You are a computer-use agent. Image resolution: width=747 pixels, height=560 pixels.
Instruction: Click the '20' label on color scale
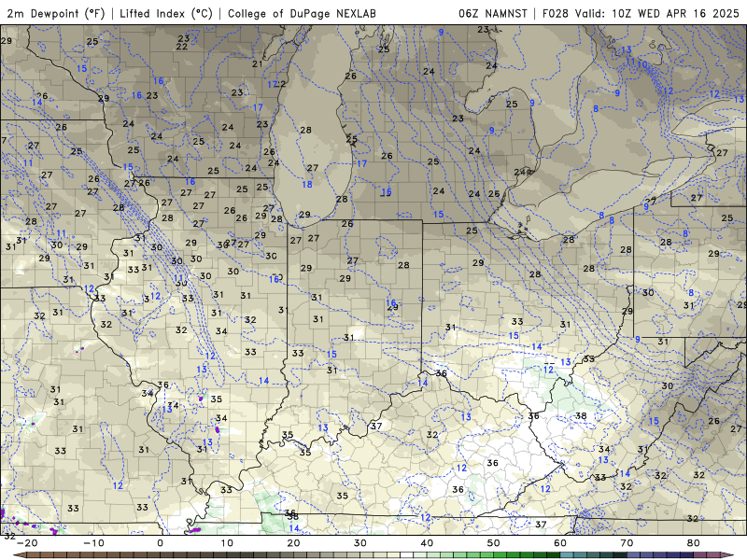coord(293,543)
